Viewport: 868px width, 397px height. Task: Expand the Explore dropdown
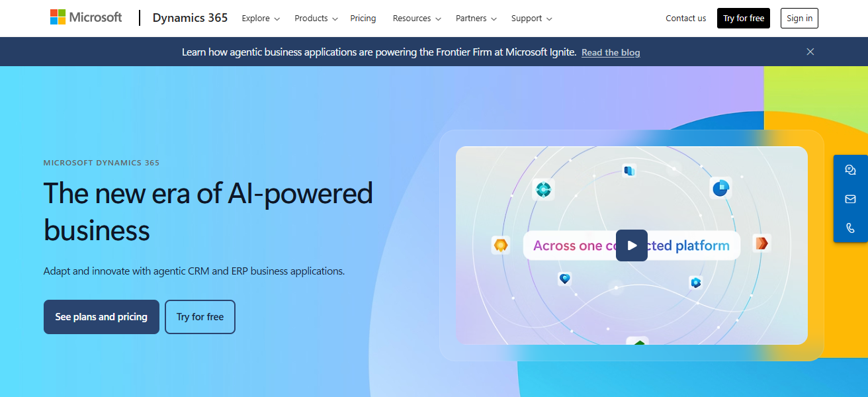[260, 19]
